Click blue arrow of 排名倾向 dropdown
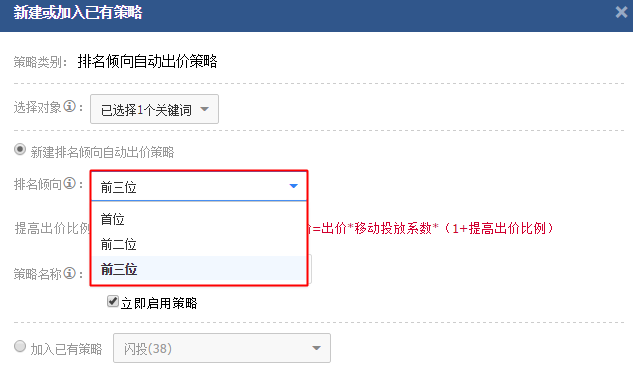The width and height of the screenshot is (633, 371). click(x=293, y=186)
